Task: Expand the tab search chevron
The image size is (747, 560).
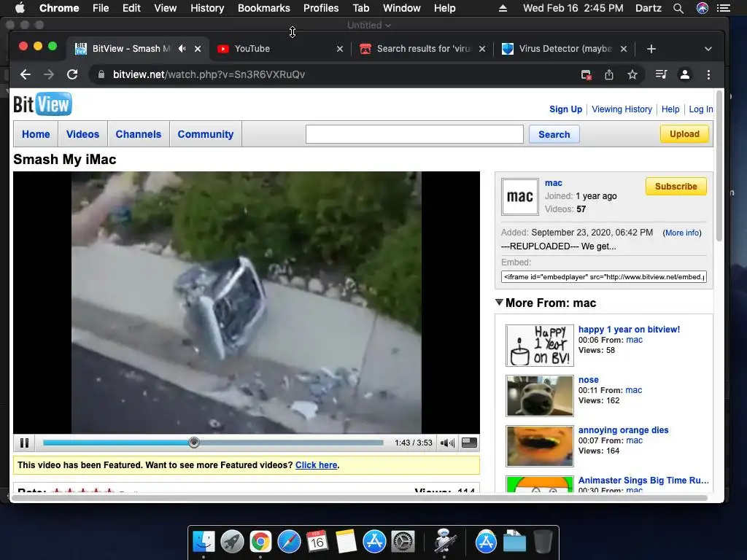Action: pos(708,49)
